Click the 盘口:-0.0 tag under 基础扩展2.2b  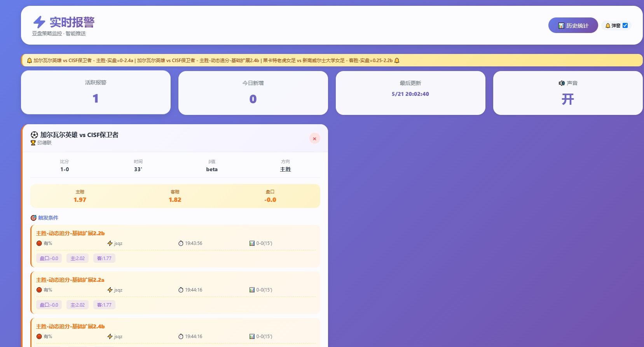coord(49,259)
